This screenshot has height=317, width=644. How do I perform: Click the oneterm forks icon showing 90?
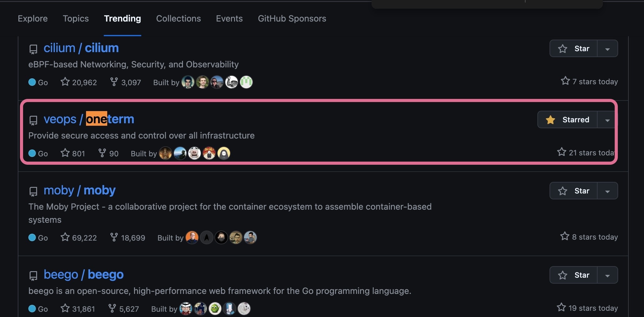pos(102,153)
